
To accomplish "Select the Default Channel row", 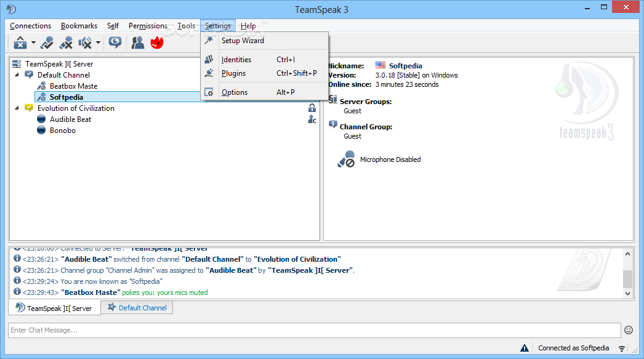I will [63, 75].
